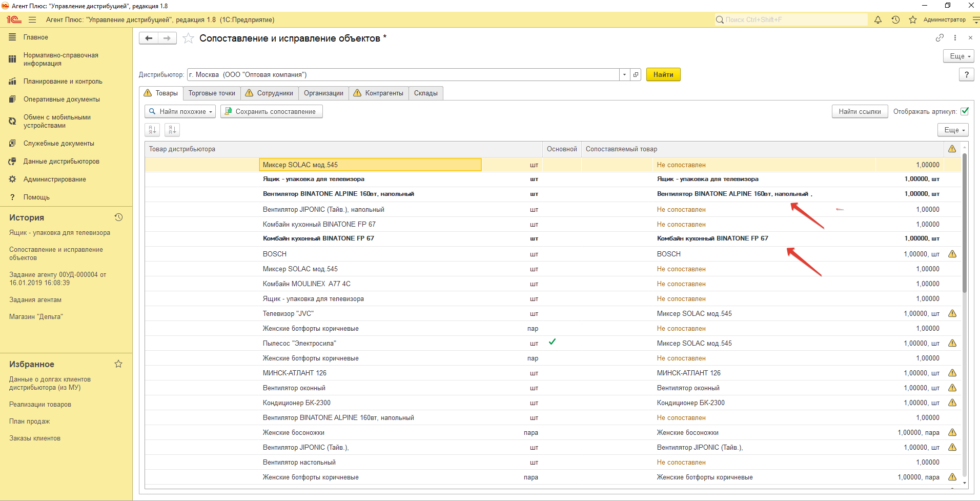
Task: Open the distributor record with the open button
Action: tap(636, 74)
